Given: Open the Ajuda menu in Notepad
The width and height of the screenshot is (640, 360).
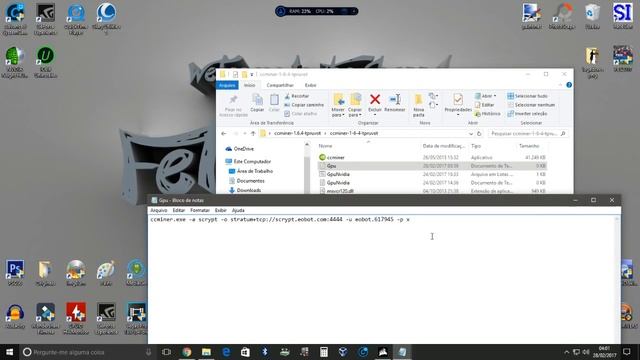Looking at the screenshot, I should [x=238, y=210].
